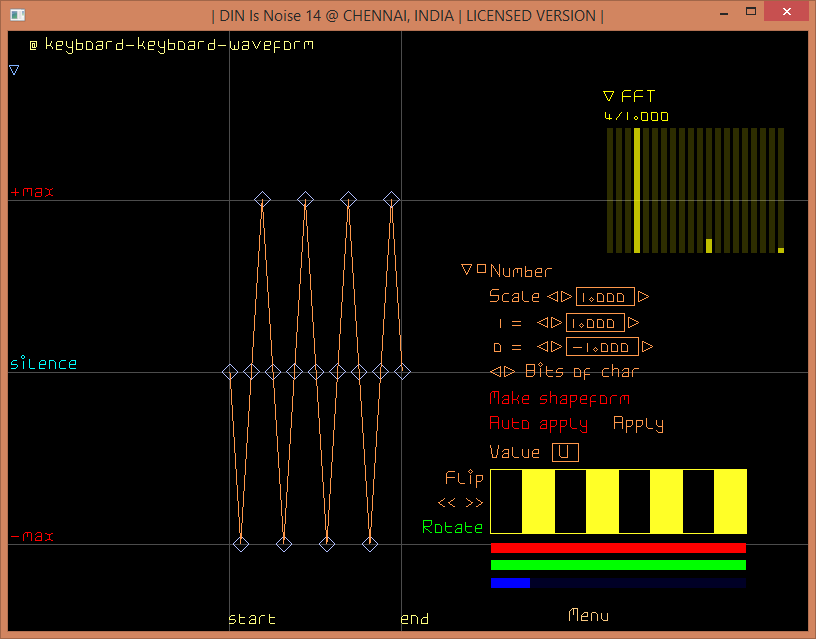816x639 pixels.
Task: Collapse the FFT panel triangle
Action: [x=608, y=97]
